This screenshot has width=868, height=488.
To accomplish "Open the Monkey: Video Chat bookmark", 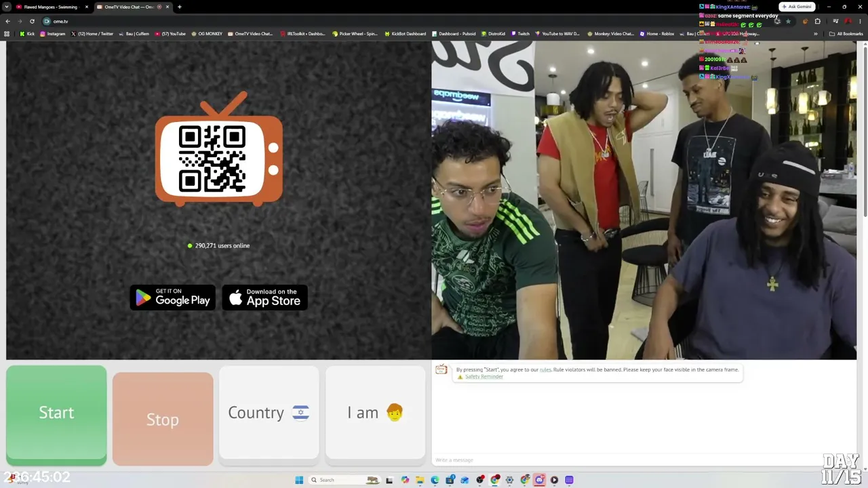I will tap(611, 34).
